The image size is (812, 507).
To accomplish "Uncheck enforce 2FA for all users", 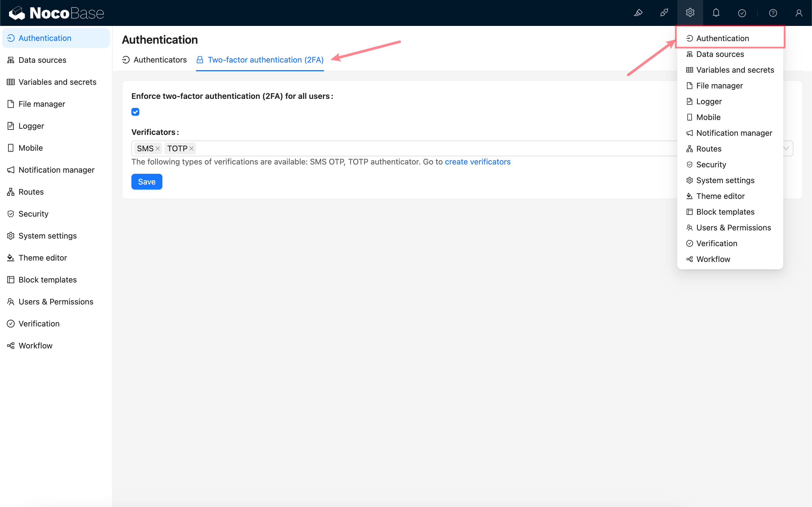I will pos(135,112).
